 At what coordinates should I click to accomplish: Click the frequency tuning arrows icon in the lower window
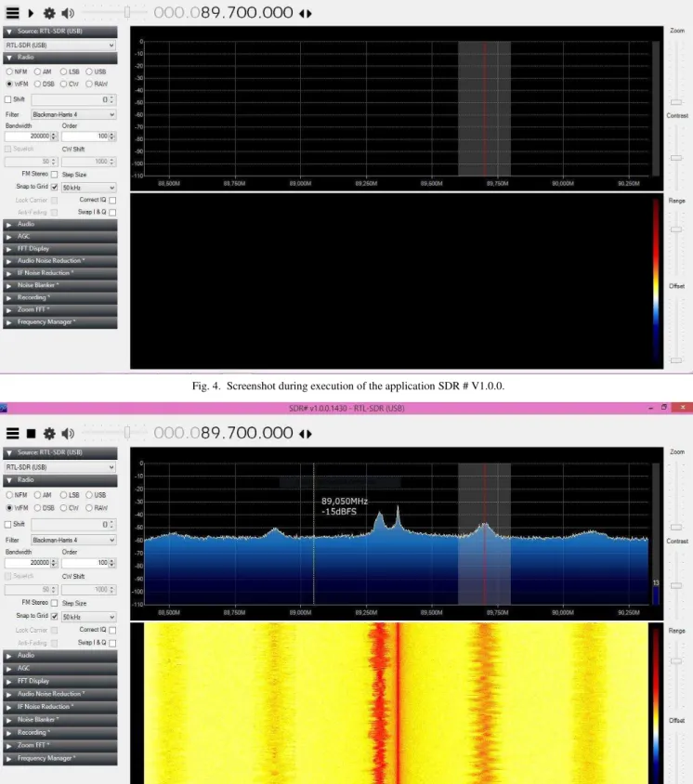coord(306,434)
